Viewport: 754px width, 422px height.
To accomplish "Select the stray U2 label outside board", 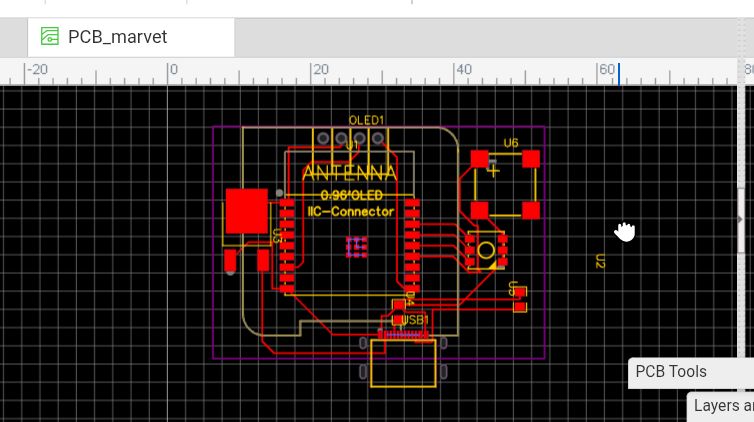I will point(600,261).
